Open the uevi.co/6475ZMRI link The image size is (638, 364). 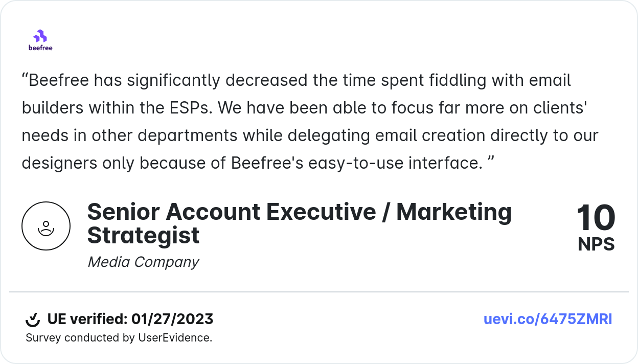548,320
